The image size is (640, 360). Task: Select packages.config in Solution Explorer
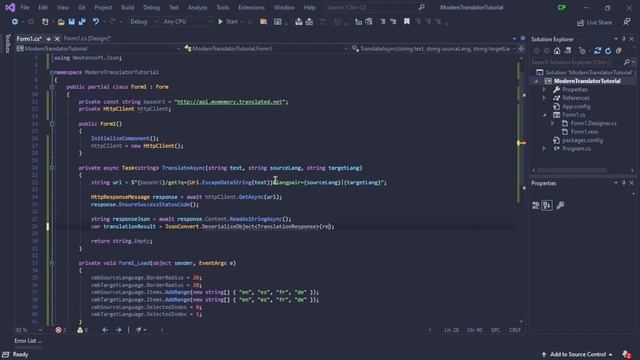pos(582,140)
